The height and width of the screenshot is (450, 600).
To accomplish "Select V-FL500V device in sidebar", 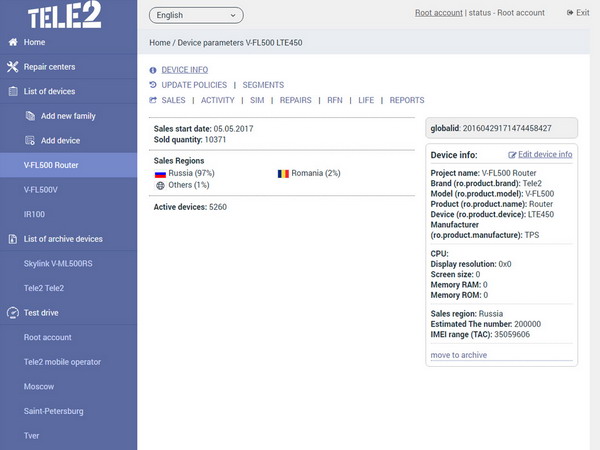I will pos(41,189).
